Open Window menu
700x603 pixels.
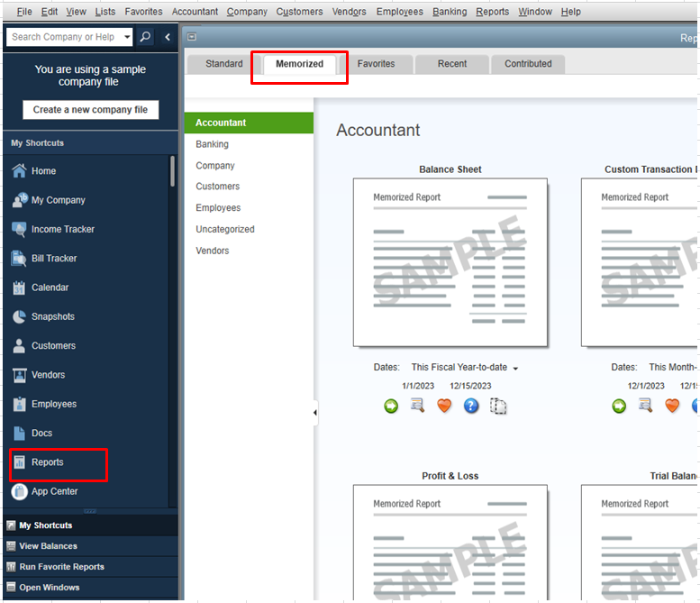click(535, 12)
